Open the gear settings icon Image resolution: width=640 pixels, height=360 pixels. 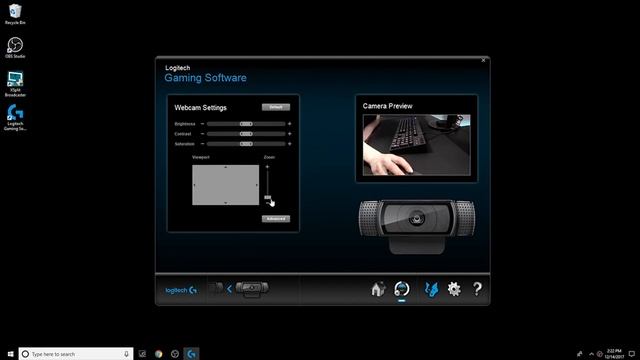(454, 289)
